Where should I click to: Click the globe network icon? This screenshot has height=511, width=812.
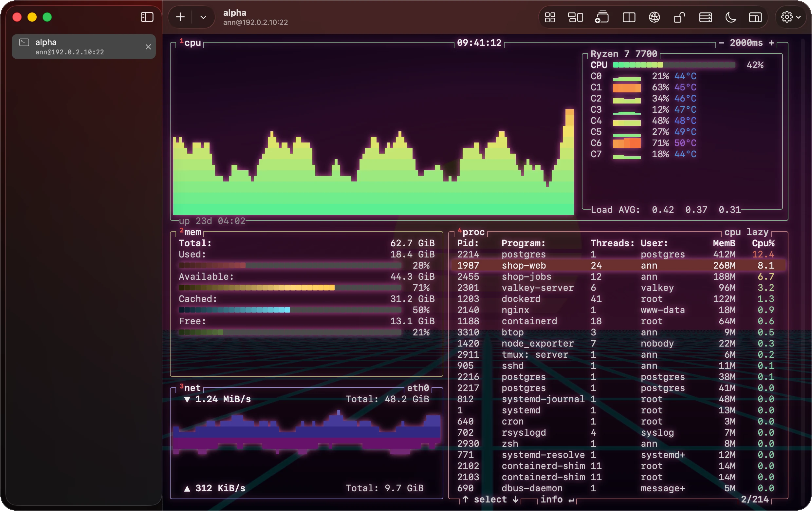[x=654, y=17]
